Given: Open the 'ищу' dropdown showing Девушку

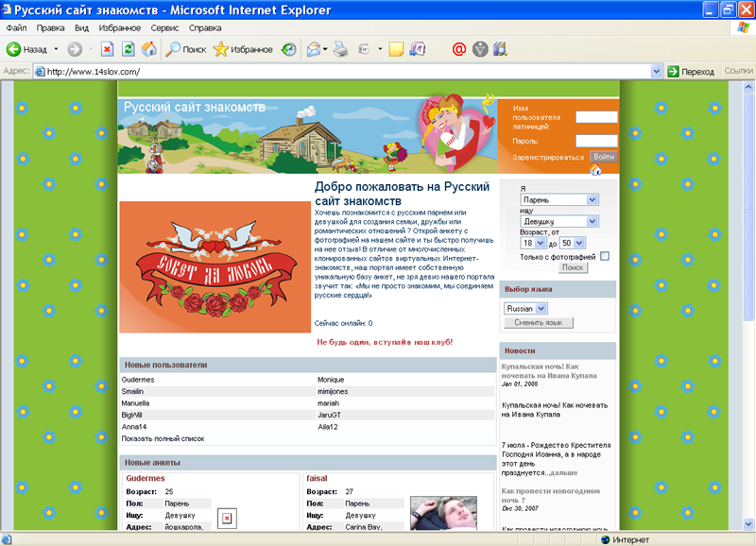Looking at the screenshot, I should tap(559, 221).
